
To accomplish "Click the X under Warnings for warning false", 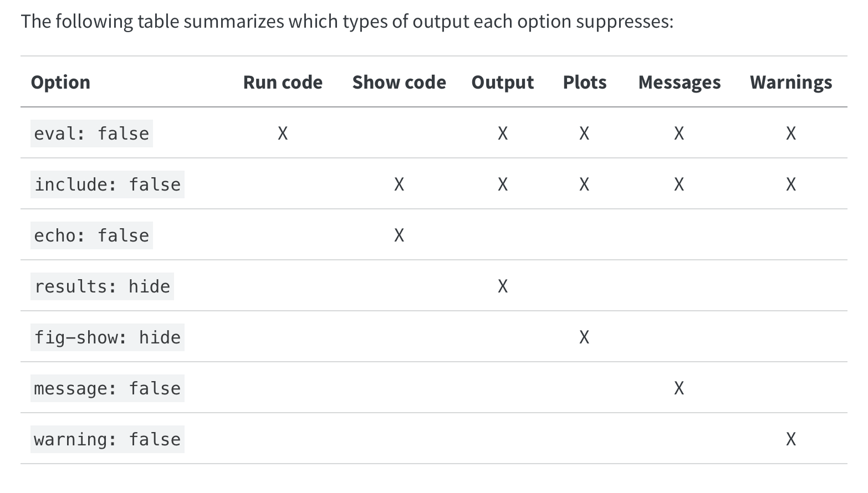I will pos(791,439).
